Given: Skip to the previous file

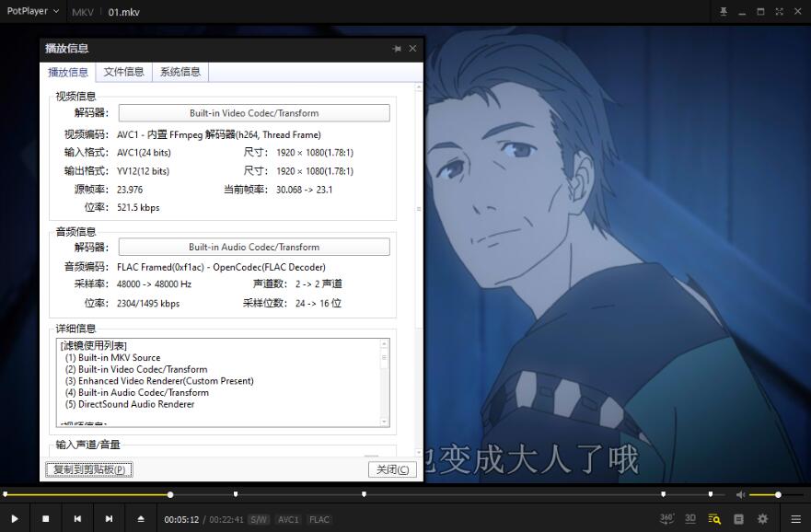Looking at the screenshot, I should click(77, 519).
